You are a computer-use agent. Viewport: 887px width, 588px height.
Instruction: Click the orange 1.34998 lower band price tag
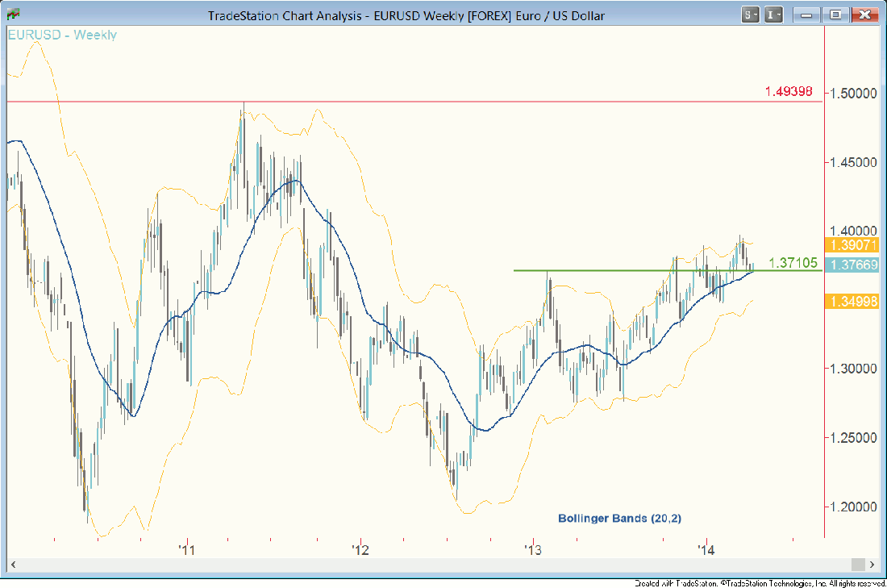coord(855,301)
